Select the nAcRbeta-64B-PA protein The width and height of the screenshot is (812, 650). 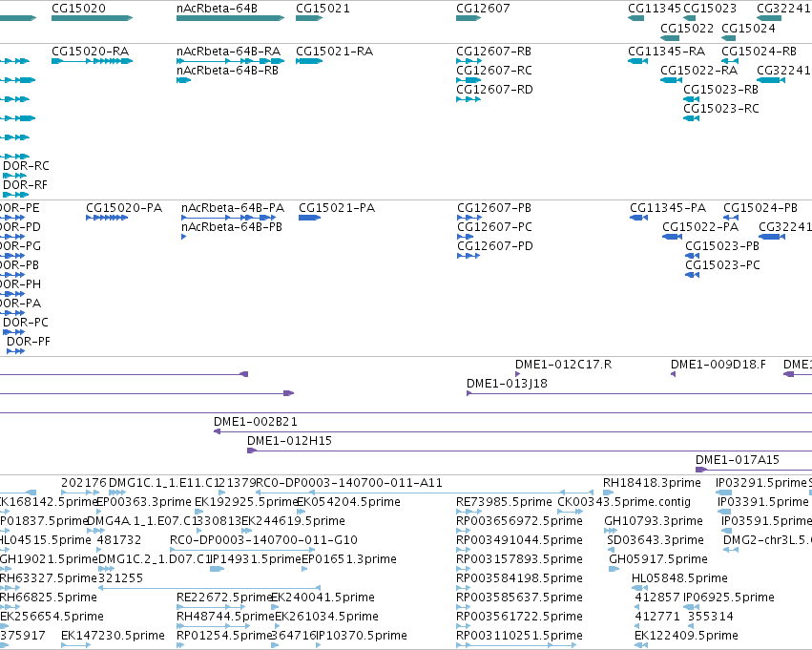tap(228, 218)
